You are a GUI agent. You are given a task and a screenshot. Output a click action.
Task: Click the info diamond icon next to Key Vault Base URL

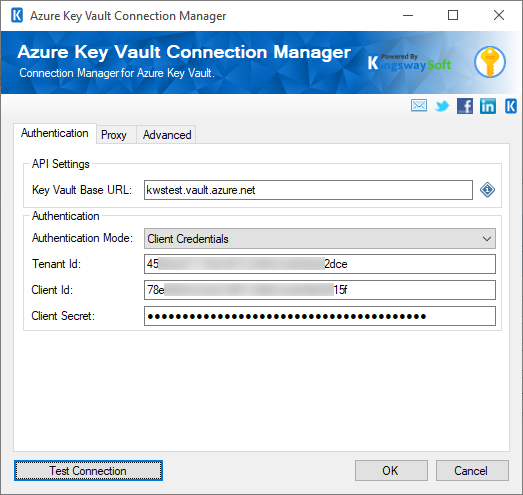tap(487, 190)
